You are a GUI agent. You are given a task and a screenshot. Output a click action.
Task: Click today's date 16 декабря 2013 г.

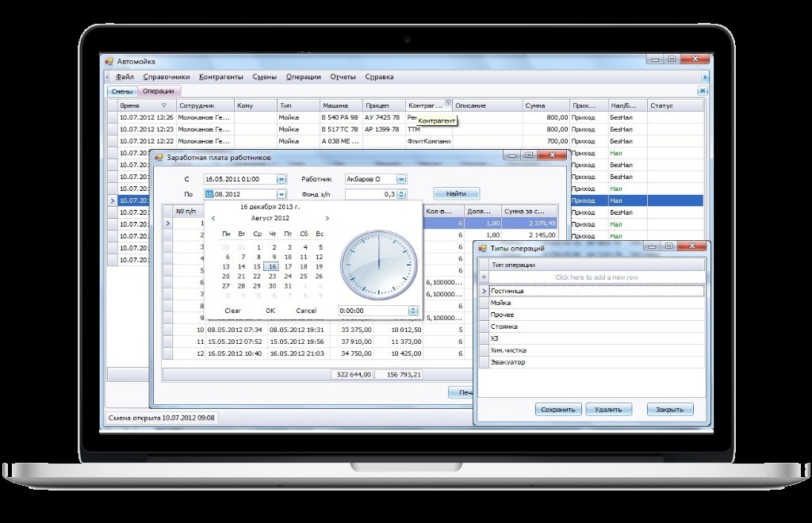click(x=270, y=207)
